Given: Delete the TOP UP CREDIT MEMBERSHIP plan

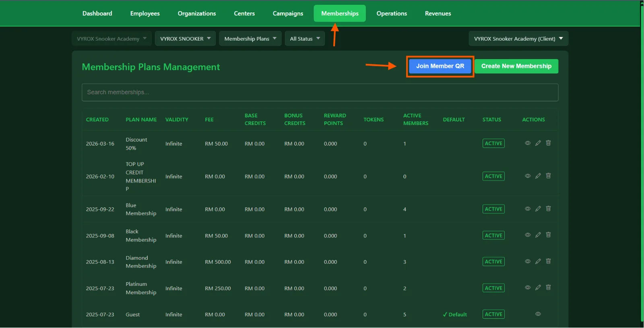Looking at the screenshot, I should (548, 176).
